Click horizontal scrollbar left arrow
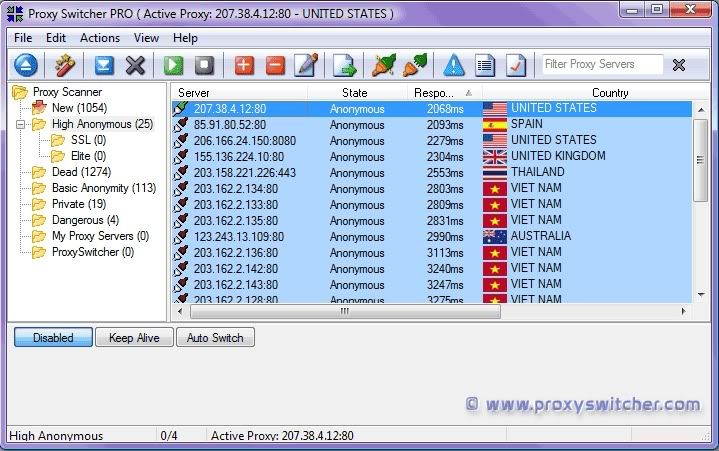The image size is (719, 451). click(180, 311)
